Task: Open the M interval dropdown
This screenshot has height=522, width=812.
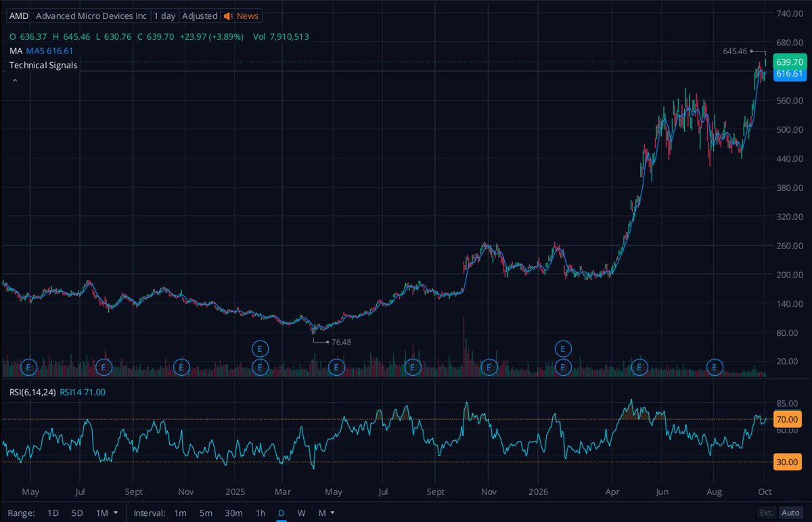Action: pos(325,513)
